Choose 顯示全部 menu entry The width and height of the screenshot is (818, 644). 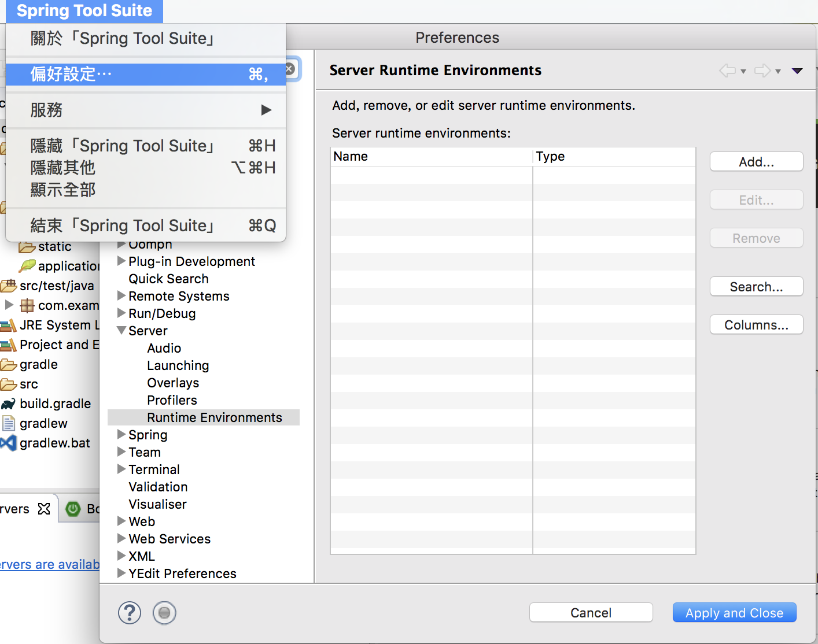[x=146, y=190]
